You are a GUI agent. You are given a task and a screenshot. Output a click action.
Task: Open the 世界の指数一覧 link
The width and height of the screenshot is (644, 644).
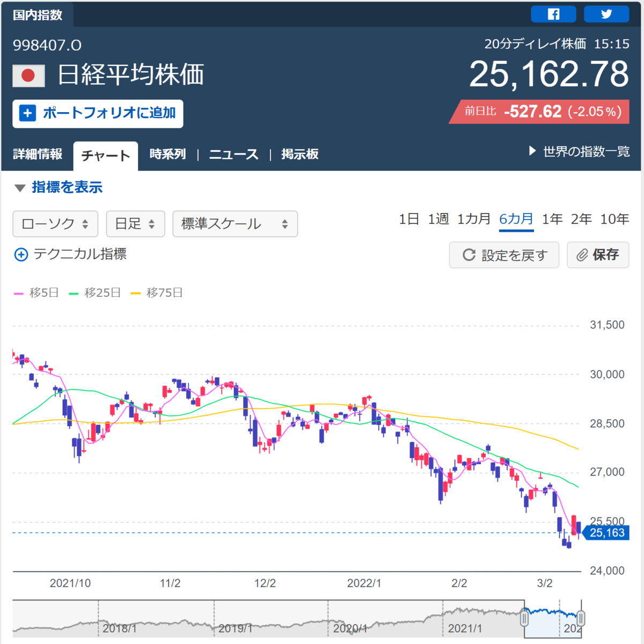[x=586, y=151]
